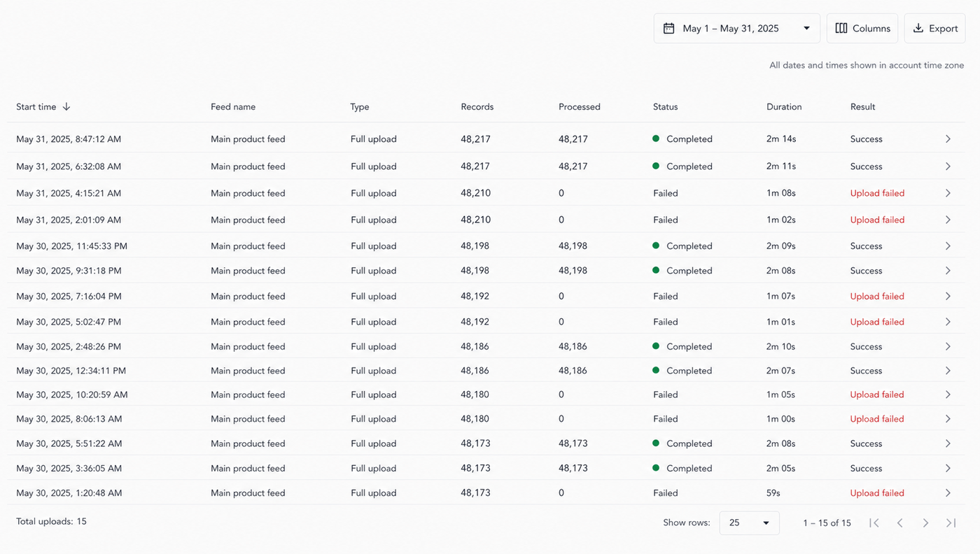Click the Duration column header
This screenshot has width=980, height=554.
tap(784, 107)
